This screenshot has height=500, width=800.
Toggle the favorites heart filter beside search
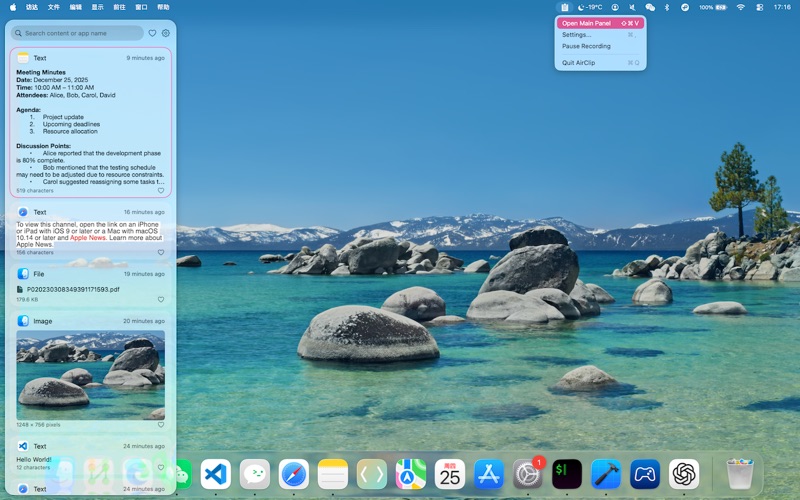[x=152, y=33]
